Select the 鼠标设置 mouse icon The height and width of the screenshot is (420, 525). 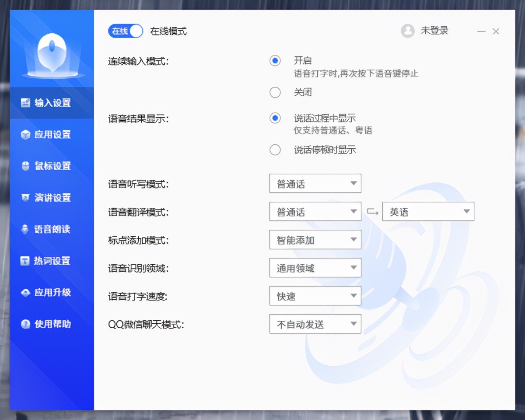pyautogui.click(x=26, y=166)
